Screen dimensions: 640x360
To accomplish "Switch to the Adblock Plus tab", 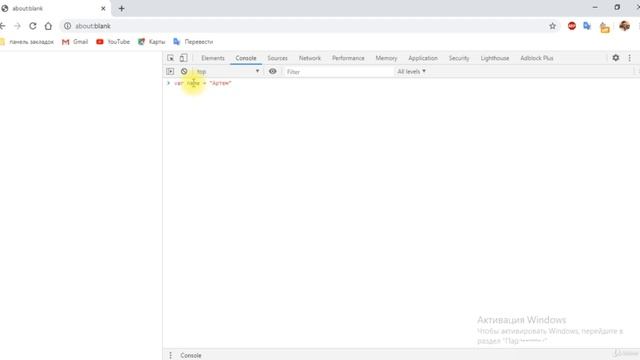I will [537, 58].
